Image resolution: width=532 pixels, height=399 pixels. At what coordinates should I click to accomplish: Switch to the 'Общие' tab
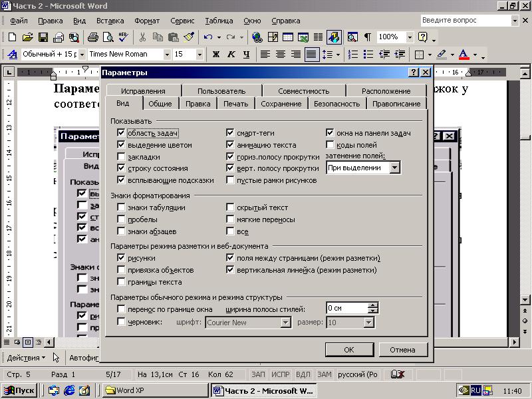click(x=160, y=104)
